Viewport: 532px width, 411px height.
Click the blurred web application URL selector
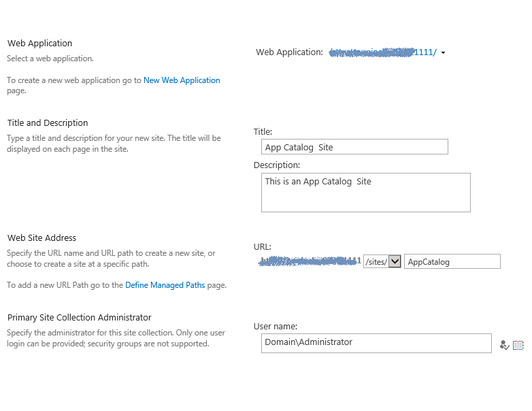coord(382,52)
